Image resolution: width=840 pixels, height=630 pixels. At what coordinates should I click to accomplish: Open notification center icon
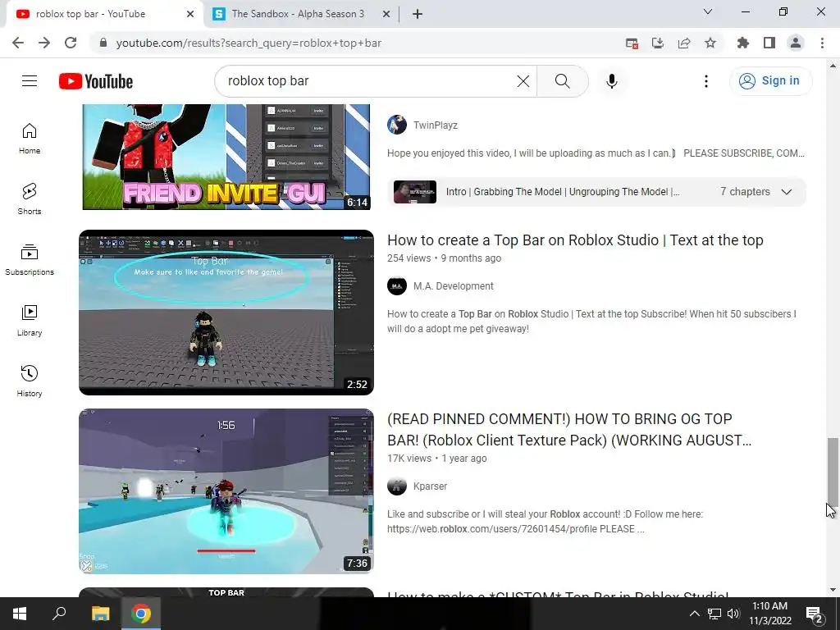[815, 614]
